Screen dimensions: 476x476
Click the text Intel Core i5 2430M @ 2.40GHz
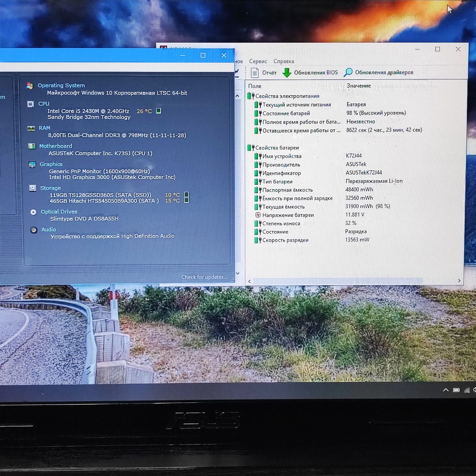pos(89,111)
